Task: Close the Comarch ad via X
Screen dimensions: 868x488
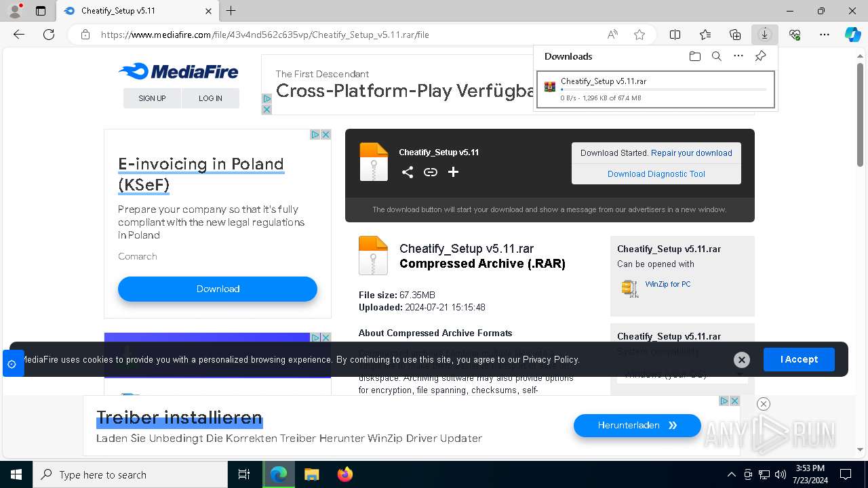Action: pyautogui.click(x=325, y=135)
